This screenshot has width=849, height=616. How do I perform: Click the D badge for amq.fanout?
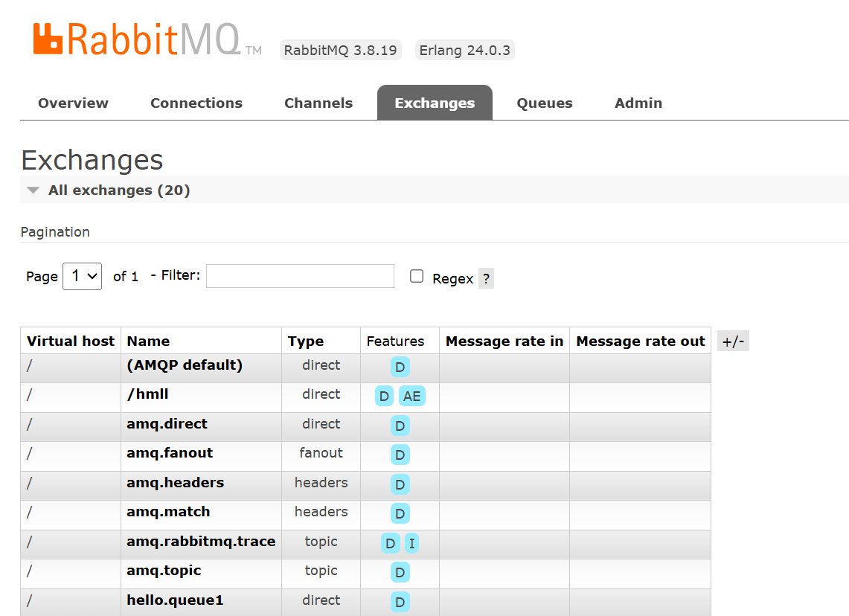[400, 455]
